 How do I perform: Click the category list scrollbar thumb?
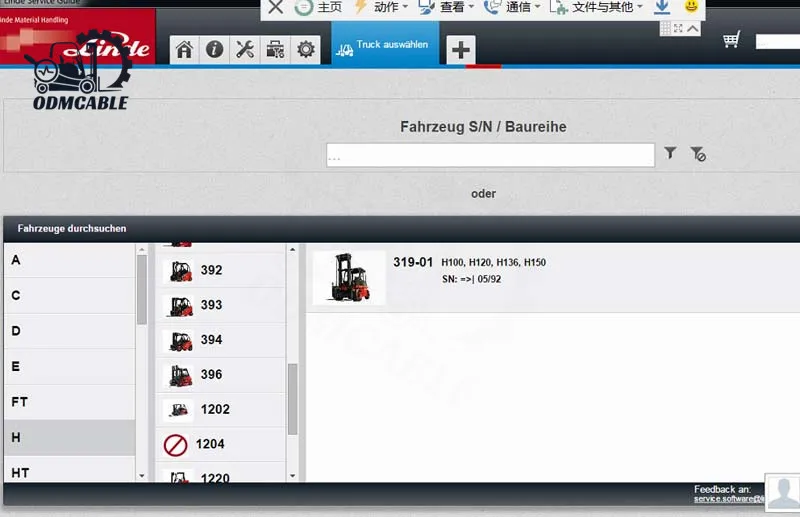tap(142, 289)
